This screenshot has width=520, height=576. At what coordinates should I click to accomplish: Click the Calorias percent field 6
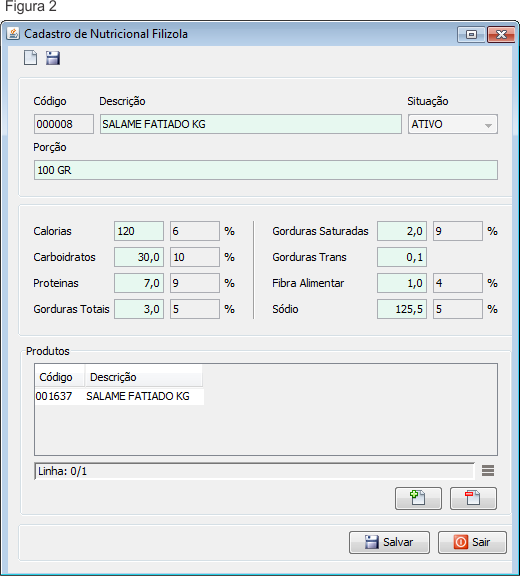click(195, 231)
